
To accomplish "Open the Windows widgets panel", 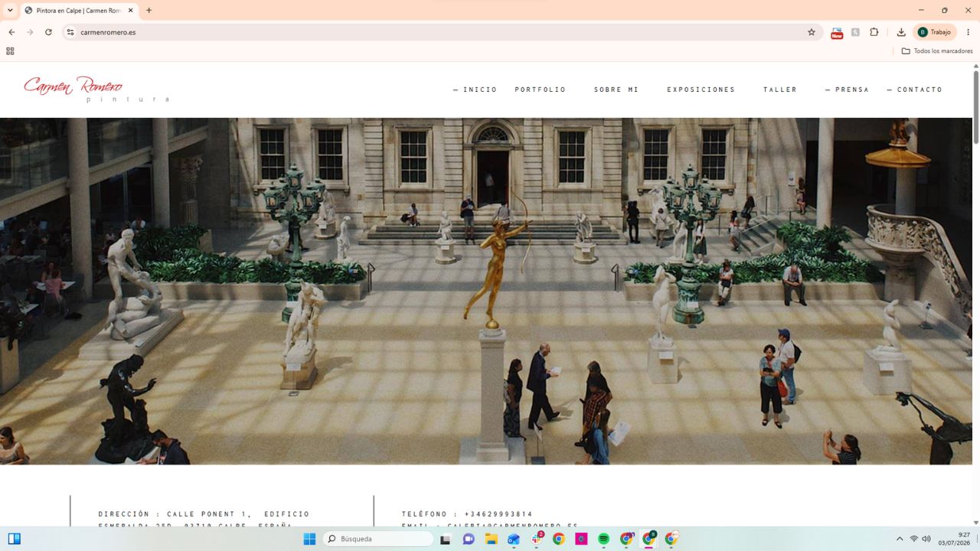I will (x=14, y=539).
